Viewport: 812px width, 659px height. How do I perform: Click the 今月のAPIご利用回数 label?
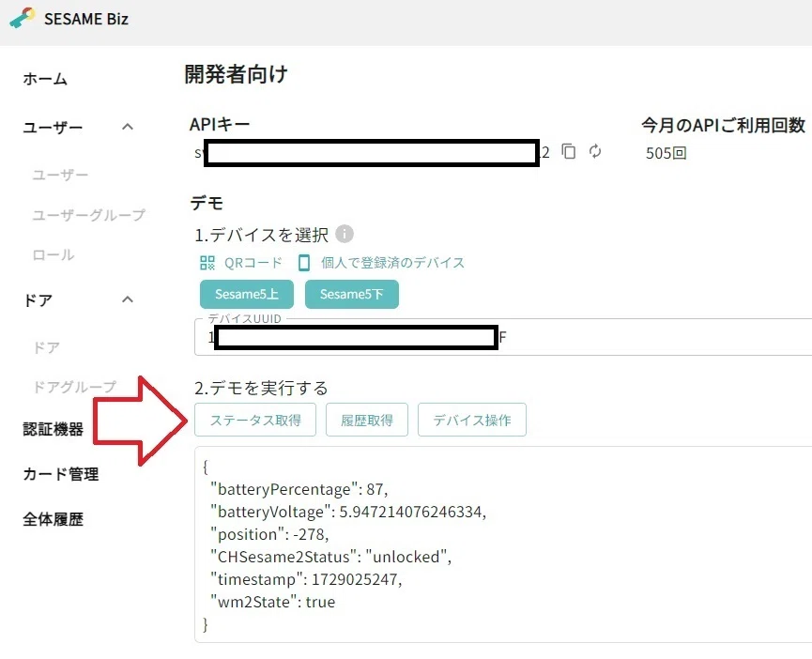pyautogui.click(x=724, y=125)
